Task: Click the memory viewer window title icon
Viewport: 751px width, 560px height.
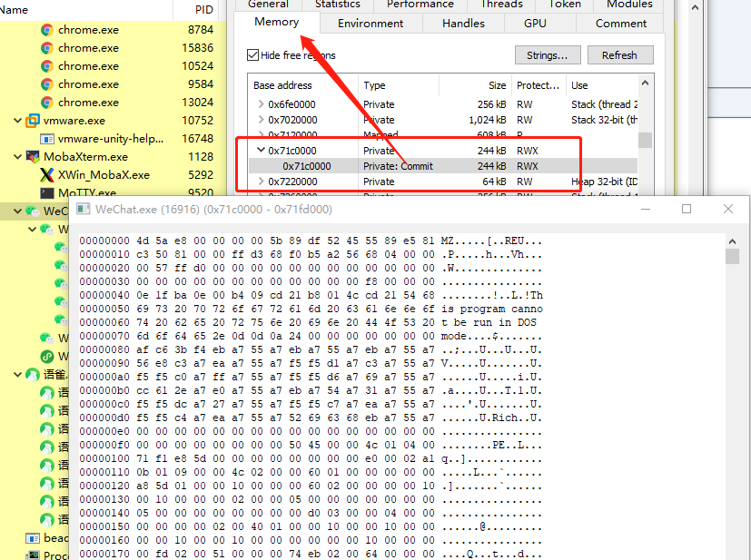Action: tap(84, 209)
